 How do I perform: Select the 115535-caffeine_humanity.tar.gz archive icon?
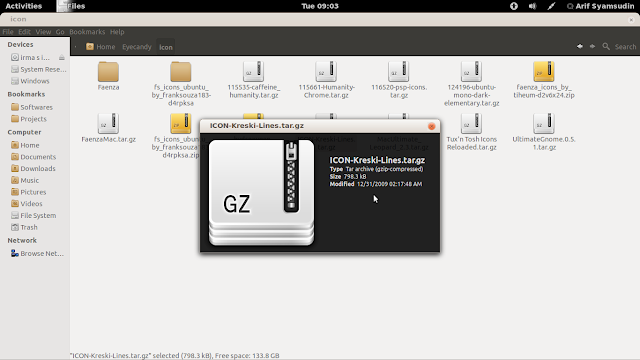point(253,71)
